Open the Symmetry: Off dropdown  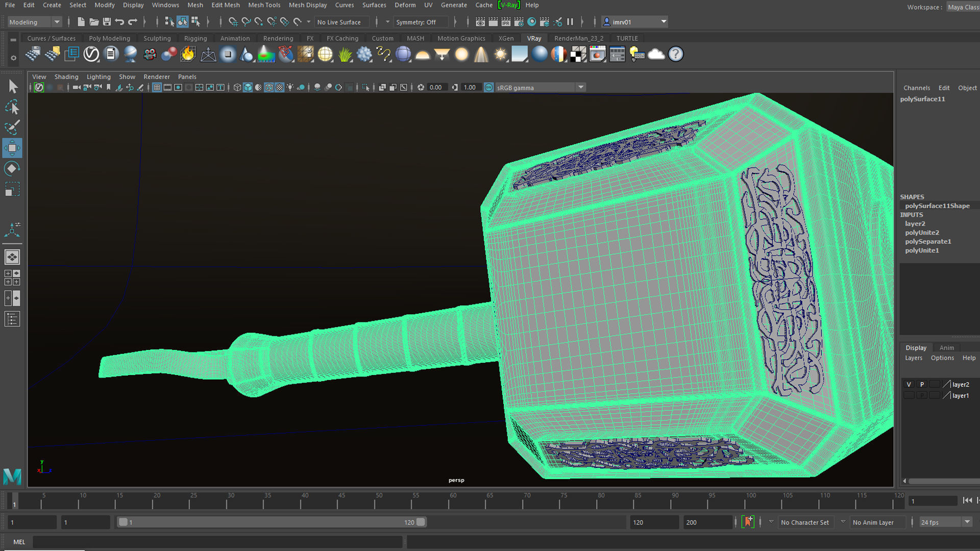click(421, 22)
